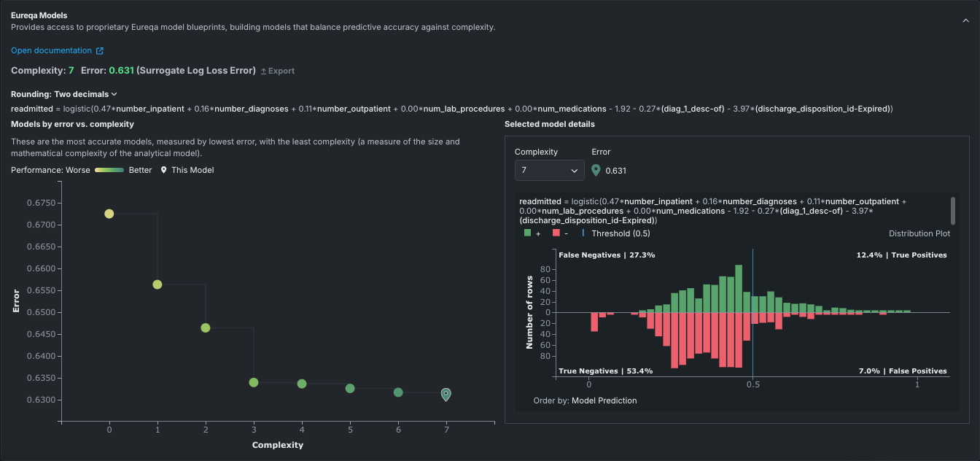Click the Export upload arrow icon
Screen dimensions: 980x461
[264, 71]
